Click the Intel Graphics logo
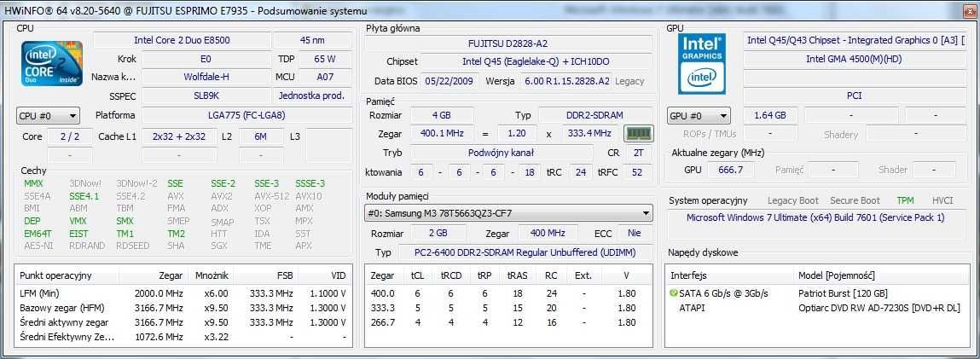 pos(702,63)
